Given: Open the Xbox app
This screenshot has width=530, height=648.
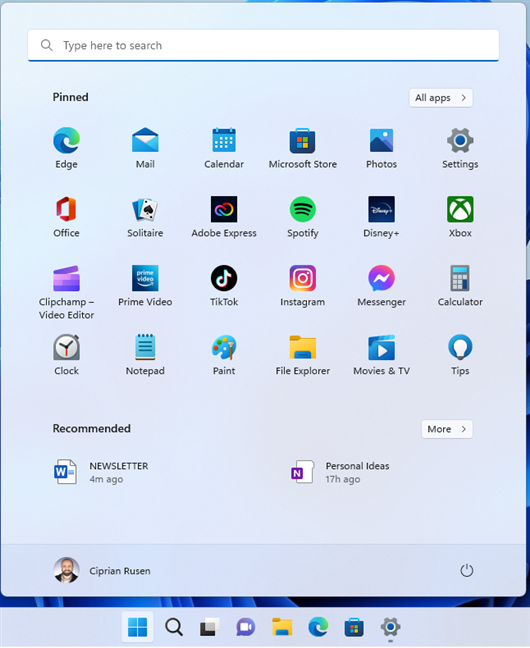Looking at the screenshot, I should point(460,217).
